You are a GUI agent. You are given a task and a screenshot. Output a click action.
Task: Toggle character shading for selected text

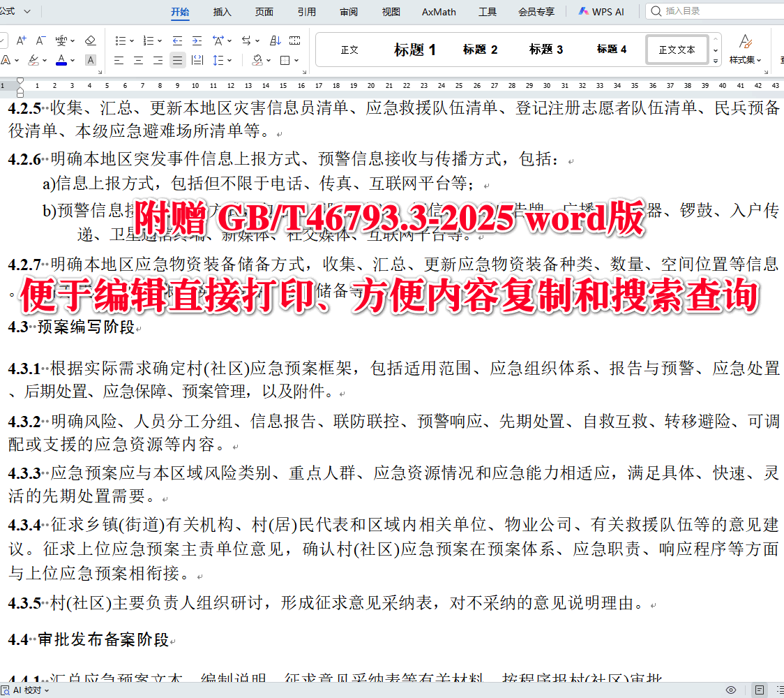(x=91, y=59)
